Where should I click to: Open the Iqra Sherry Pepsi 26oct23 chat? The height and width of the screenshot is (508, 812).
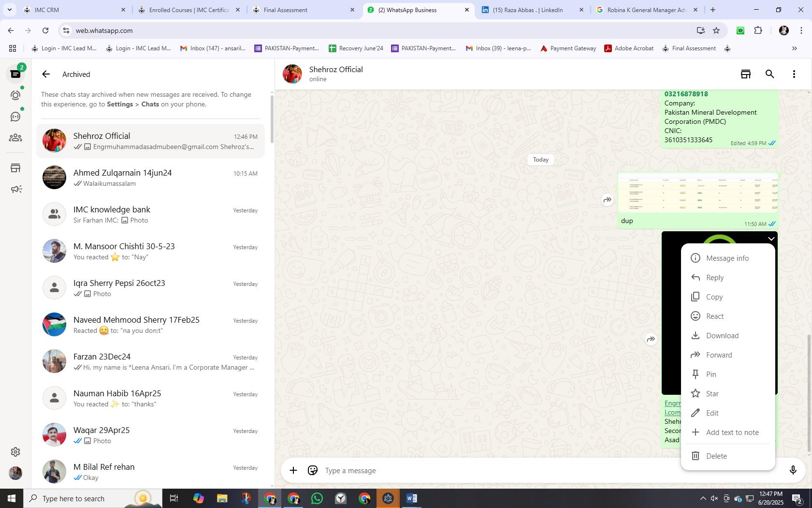(x=150, y=288)
